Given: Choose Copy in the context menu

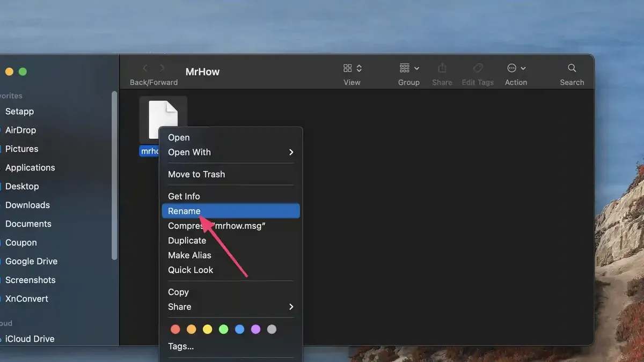Looking at the screenshot, I should coord(231,292).
